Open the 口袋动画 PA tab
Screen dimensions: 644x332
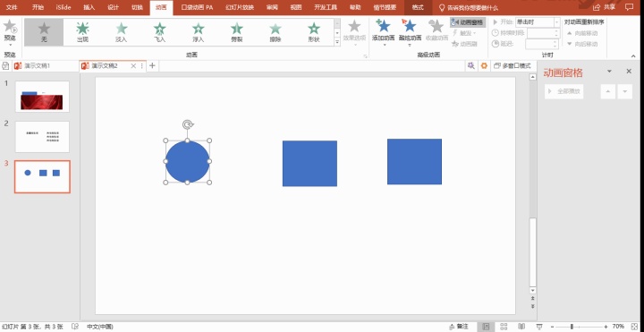[x=197, y=7]
